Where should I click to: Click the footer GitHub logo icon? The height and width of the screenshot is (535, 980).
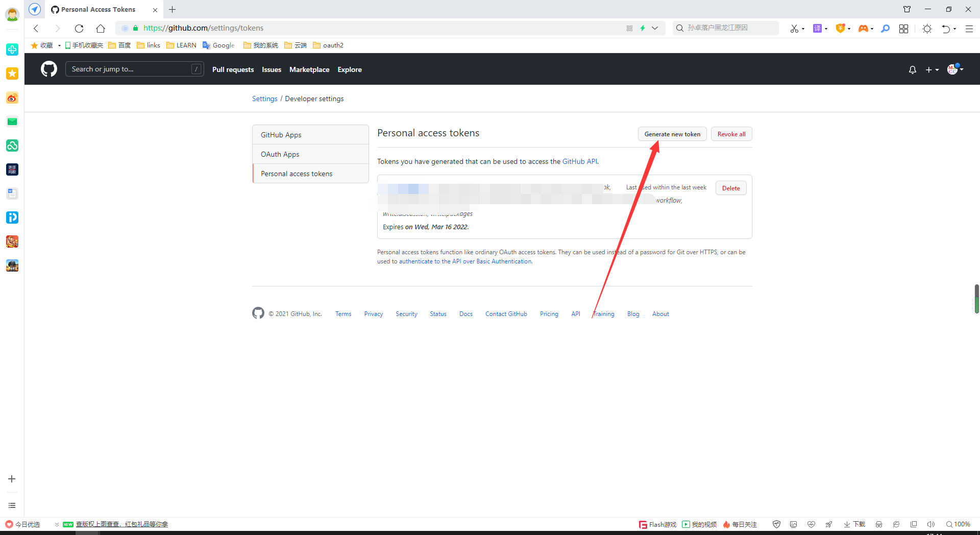click(x=258, y=313)
